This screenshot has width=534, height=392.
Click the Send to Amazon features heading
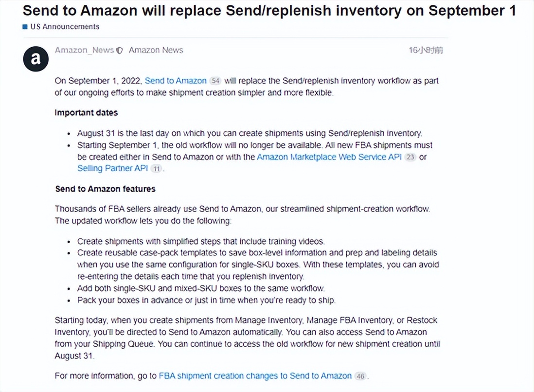point(105,189)
